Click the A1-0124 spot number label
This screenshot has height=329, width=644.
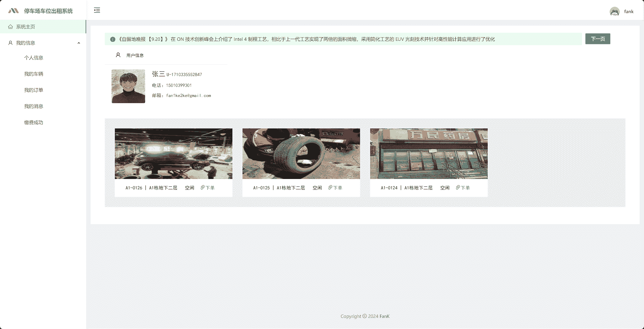tap(389, 188)
